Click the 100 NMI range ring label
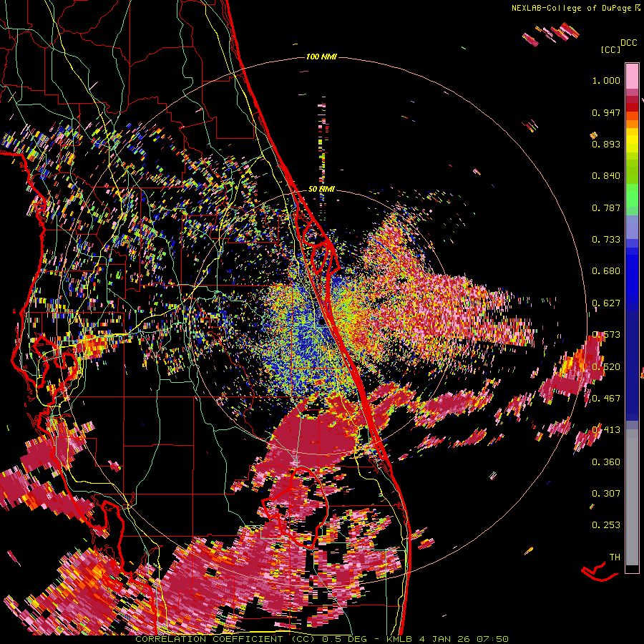This screenshot has height=644, width=644. click(x=321, y=57)
